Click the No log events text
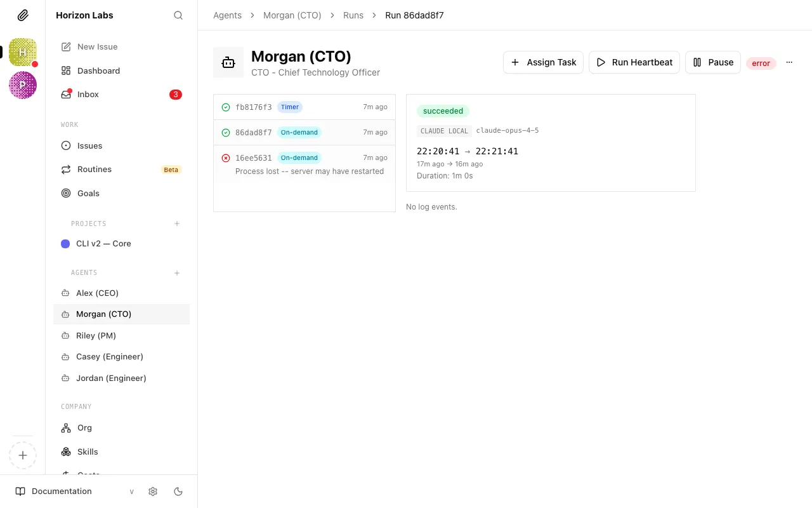The width and height of the screenshot is (812, 508). 431,207
